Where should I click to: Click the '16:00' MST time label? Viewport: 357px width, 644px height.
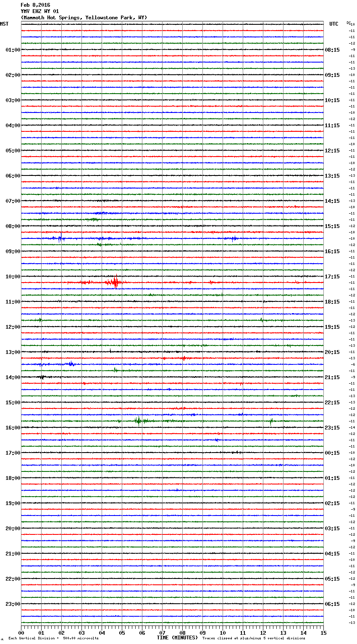(13, 428)
